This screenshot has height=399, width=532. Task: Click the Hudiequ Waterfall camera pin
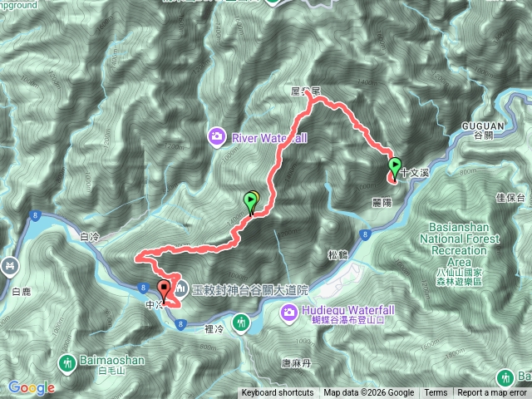pyautogui.click(x=289, y=313)
